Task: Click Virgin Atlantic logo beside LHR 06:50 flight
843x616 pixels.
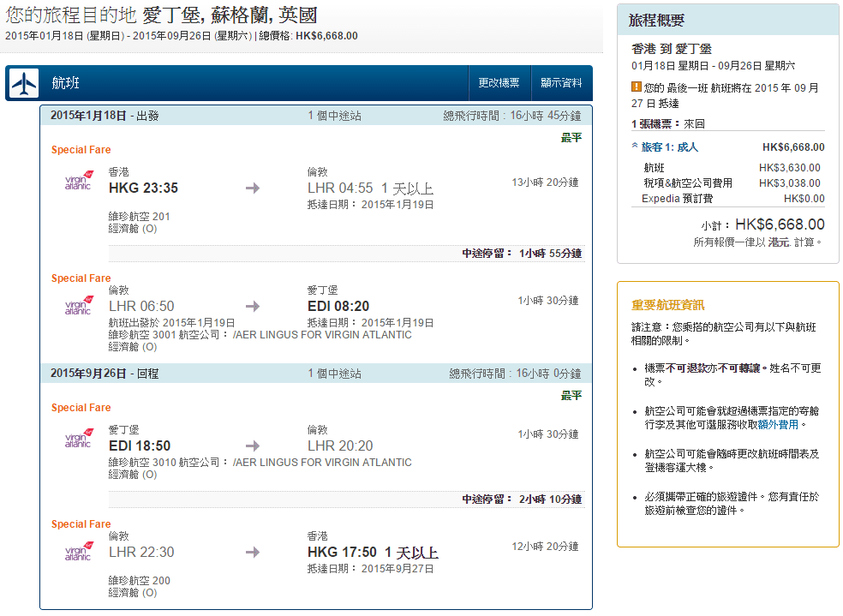Action: tap(78, 306)
